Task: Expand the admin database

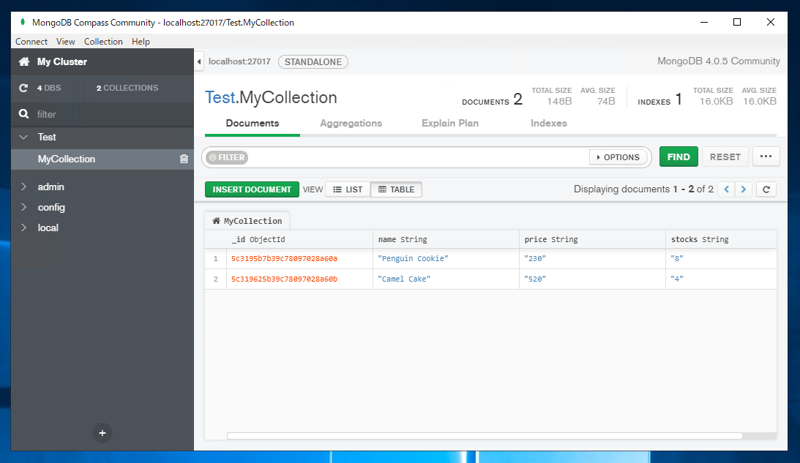Action: 23,187
